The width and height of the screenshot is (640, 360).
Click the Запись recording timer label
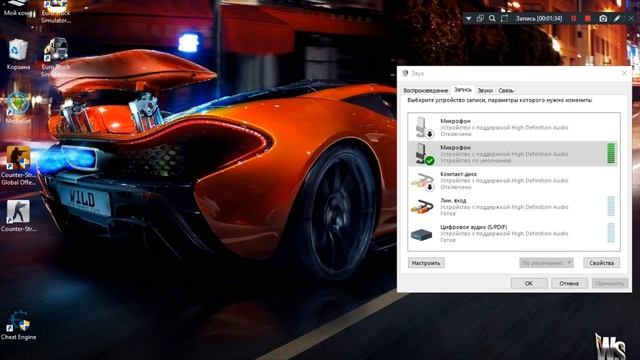539,18
